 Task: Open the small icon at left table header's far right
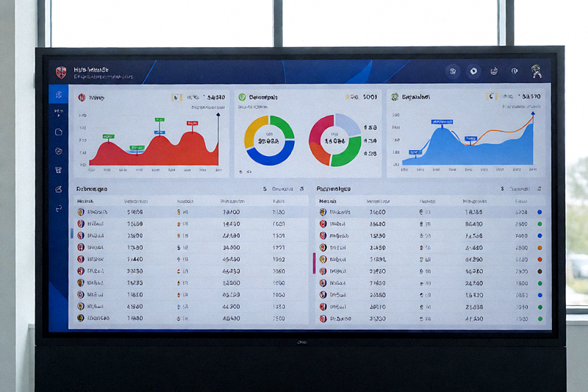coord(301,189)
